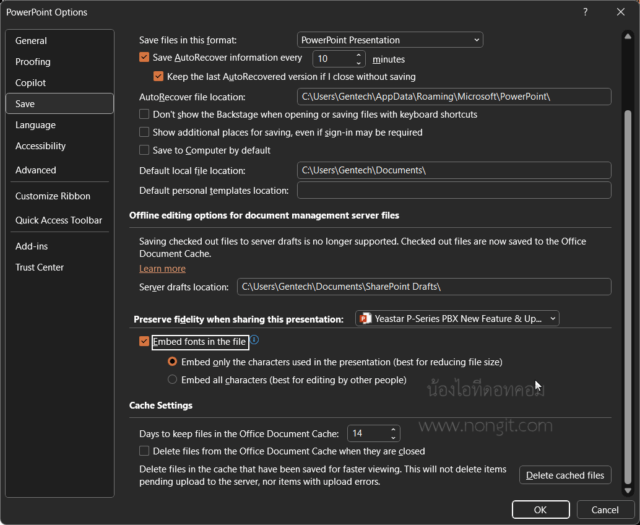
Task: Open Save files in this format dropdown
Action: coord(390,40)
